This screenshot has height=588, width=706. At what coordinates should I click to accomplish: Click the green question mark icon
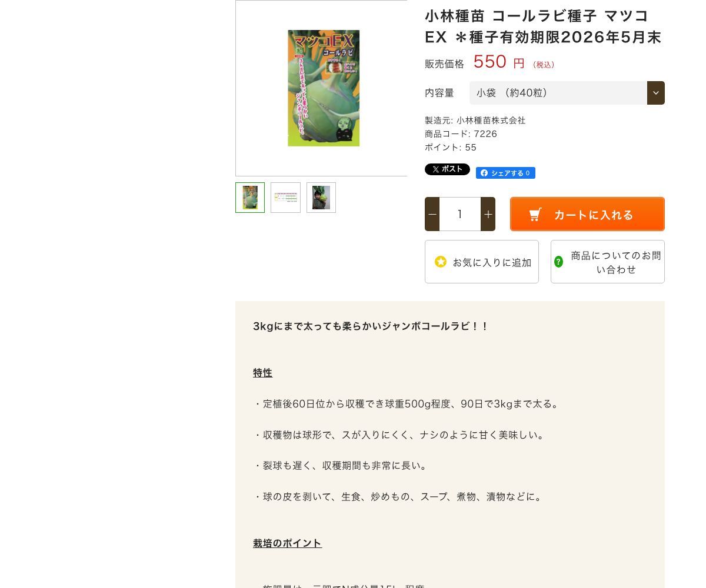(559, 262)
